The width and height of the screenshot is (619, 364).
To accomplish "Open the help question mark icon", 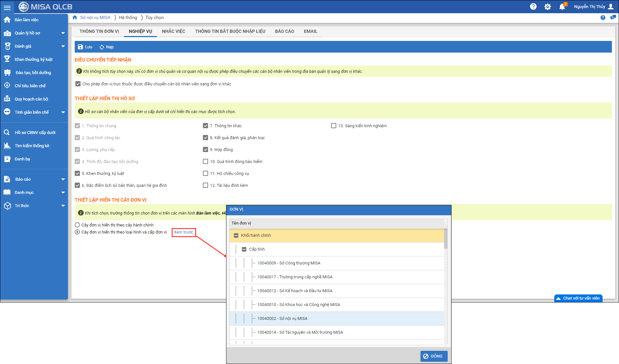I will pyautogui.click(x=533, y=6).
